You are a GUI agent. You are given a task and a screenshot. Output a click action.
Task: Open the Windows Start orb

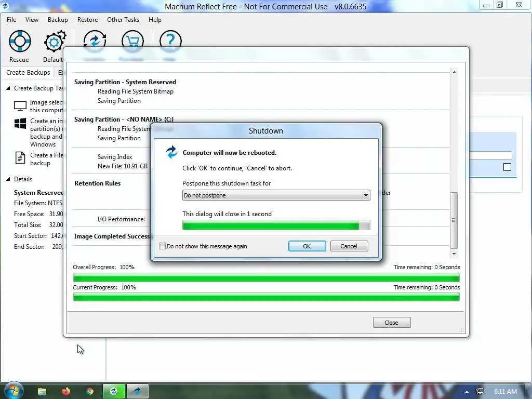pos(14,391)
